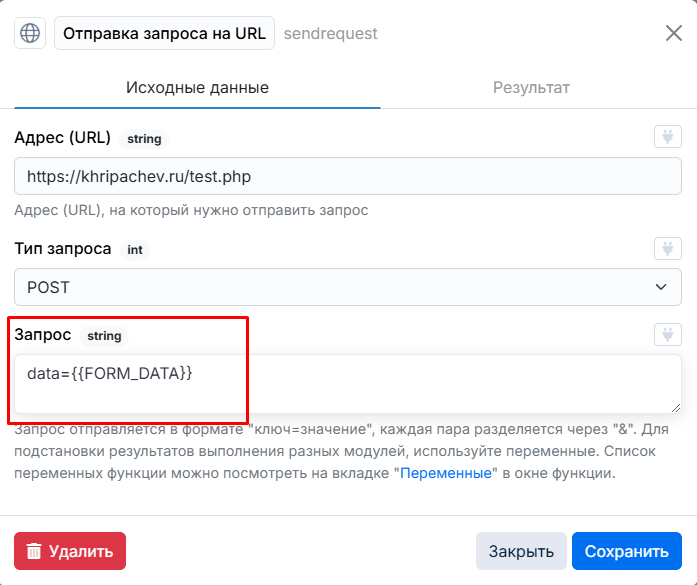Open the POST request type dropdown

pyautogui.click(x=348, y=287)
